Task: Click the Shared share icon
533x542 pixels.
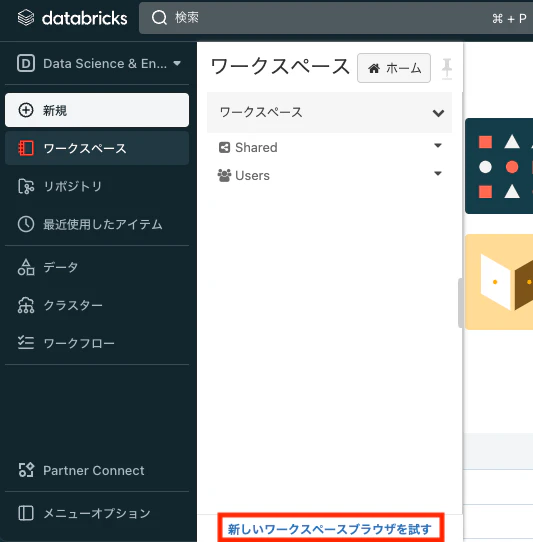Action: pos(224,148)
